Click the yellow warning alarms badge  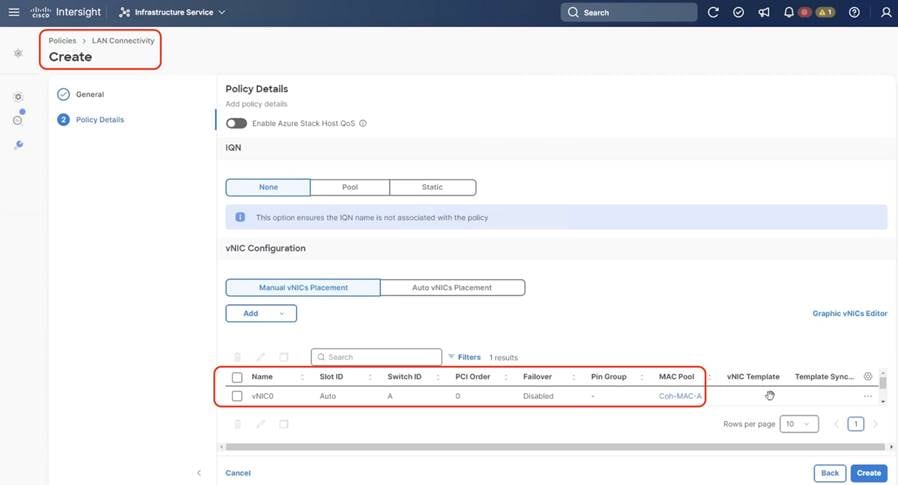coord(825,12)
